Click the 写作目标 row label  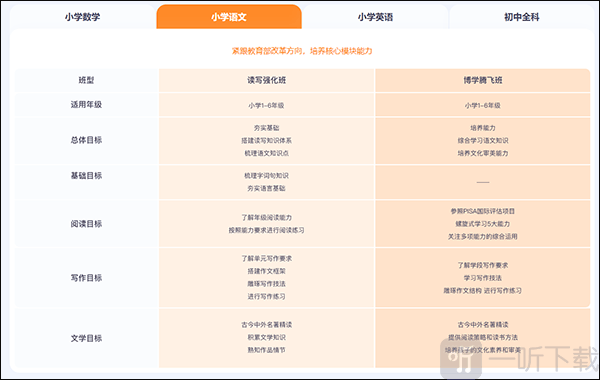[86, 278]
